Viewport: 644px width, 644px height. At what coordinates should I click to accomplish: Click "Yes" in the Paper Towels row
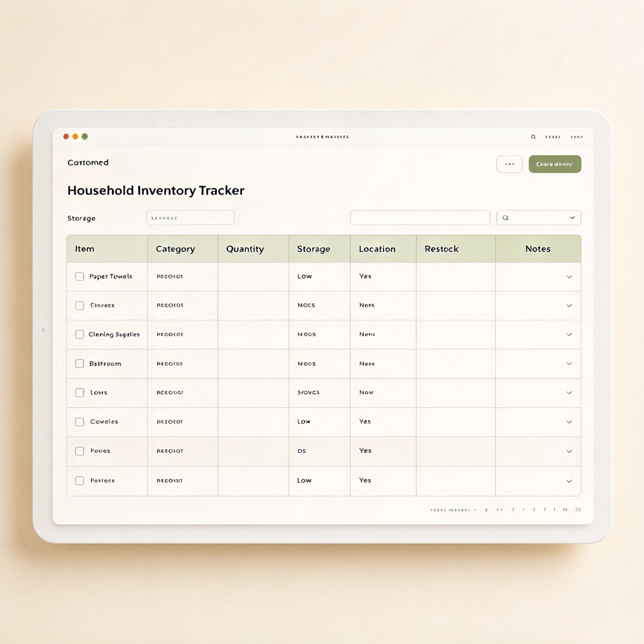pos(365,276)
